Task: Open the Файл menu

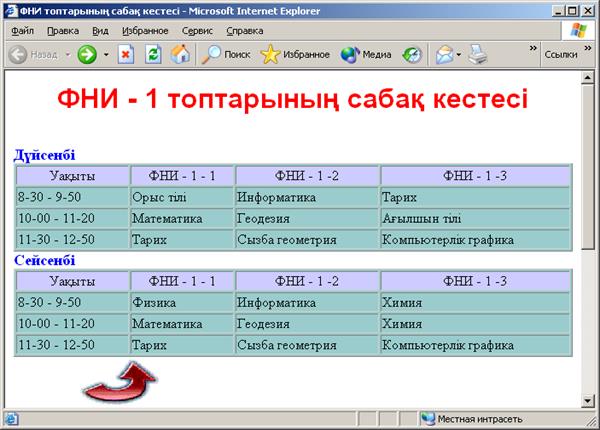Action: 22,31
